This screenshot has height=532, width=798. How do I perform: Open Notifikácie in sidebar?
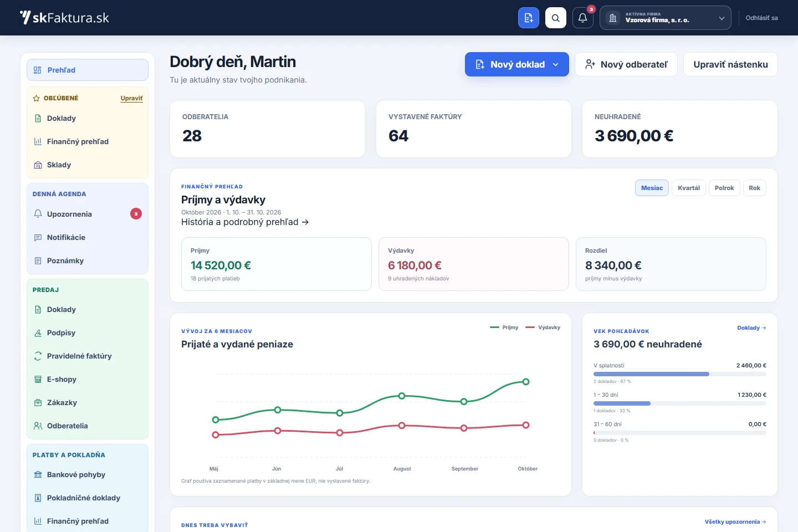pyautogui.click(x=88, y=237)
